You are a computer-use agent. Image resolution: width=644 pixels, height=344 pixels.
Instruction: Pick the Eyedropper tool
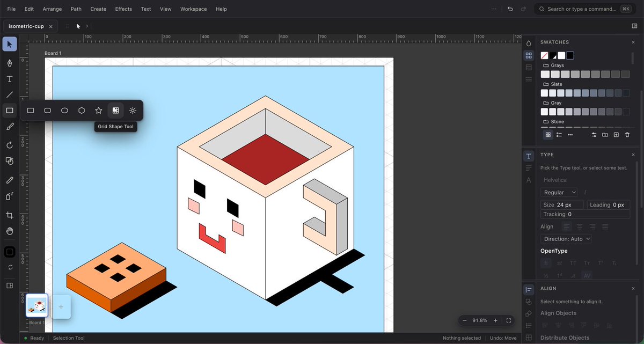pos(10,180)
